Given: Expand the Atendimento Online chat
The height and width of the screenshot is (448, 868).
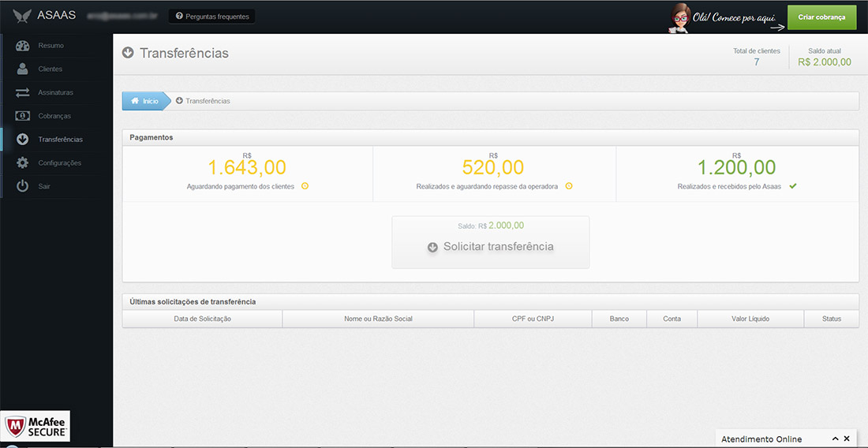Looking at the screenshot, I should 836,439.
